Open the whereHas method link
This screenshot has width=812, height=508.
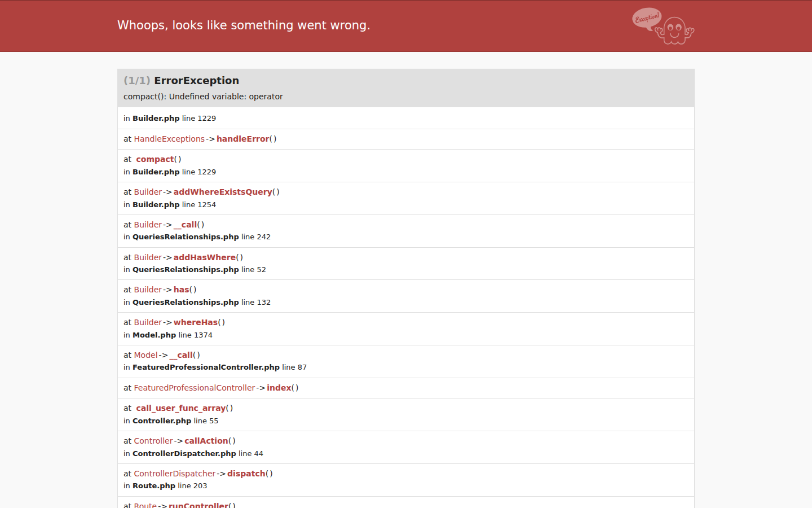click(196, 322)
